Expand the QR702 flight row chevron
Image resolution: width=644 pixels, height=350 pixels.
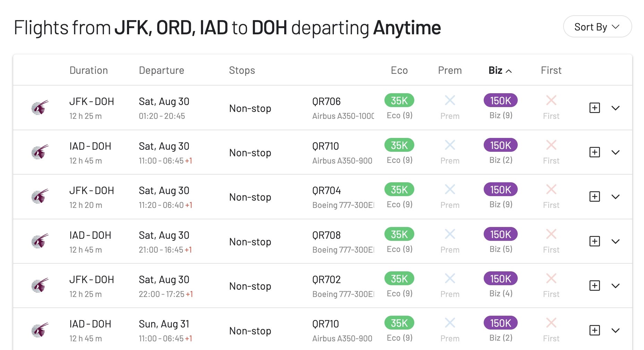(x=616, y=286)
